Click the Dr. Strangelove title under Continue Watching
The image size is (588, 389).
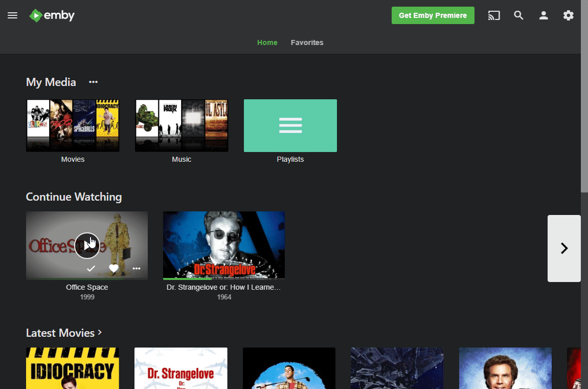223,287
